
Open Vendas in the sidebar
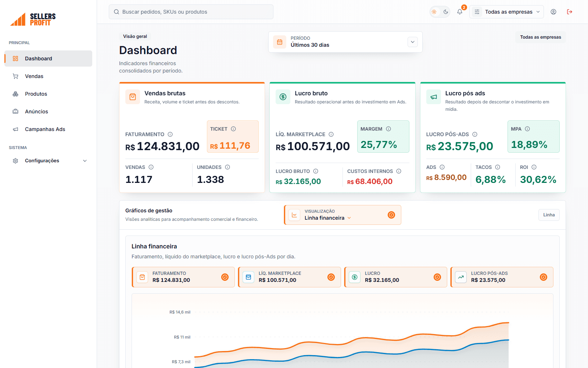tap(48, 76)
